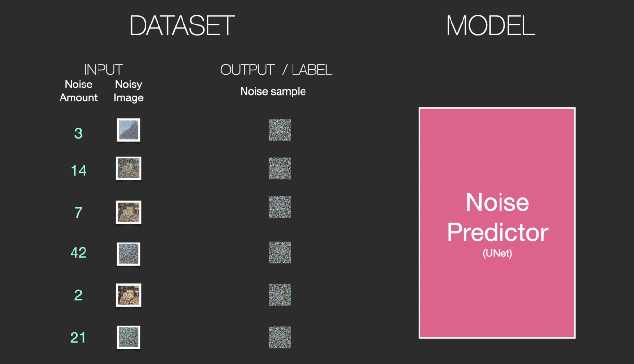The image size is (634, 364).
Task: Click the noisy image thumbnail for amount 21
Action: [128, 337]
